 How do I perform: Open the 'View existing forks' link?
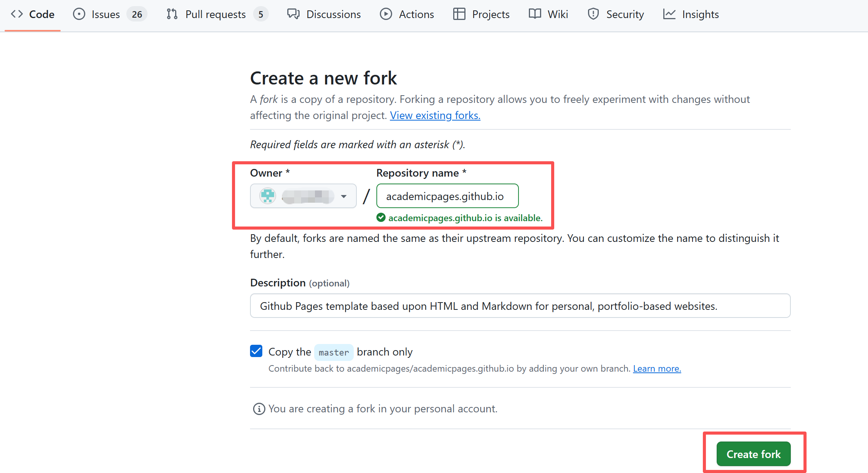(435, 115)
